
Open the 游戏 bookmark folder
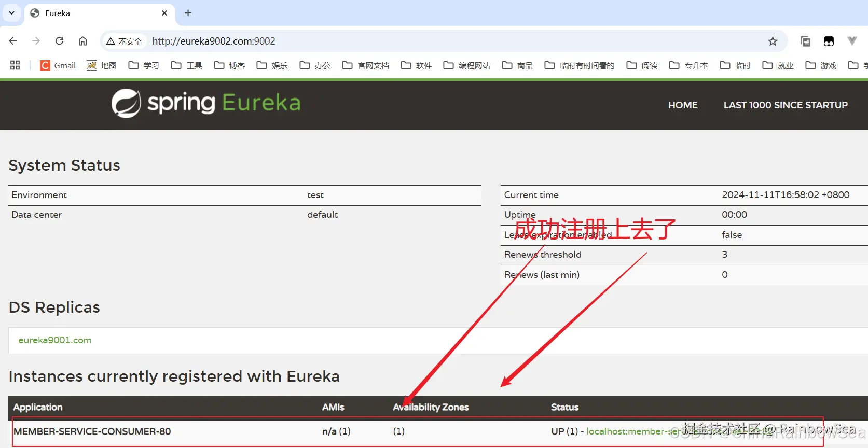821,65
